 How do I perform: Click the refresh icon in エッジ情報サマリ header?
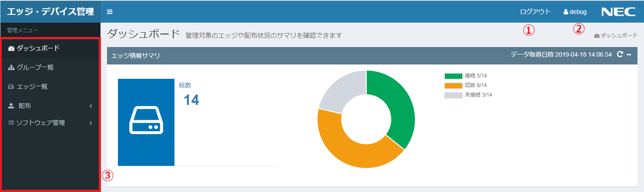620,54
